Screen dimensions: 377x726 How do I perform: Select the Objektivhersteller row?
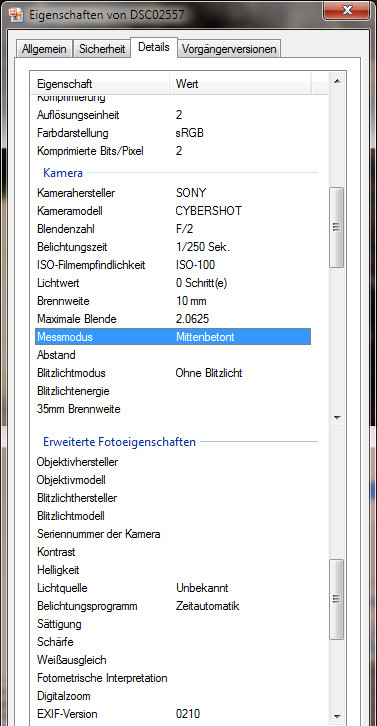pyautogui.click(x=173, y=462)
